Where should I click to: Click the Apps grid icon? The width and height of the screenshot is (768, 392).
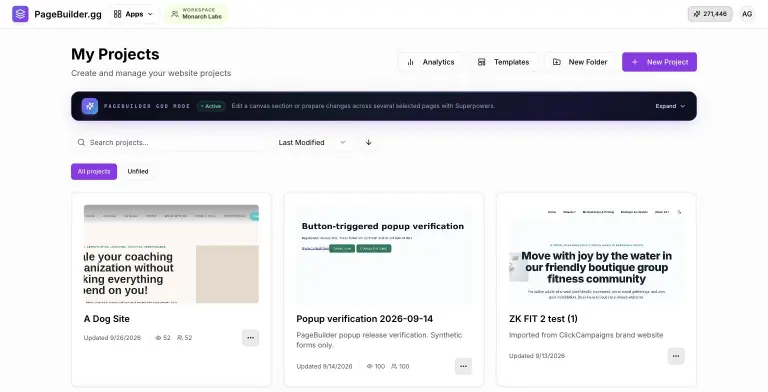pos(118,14)
